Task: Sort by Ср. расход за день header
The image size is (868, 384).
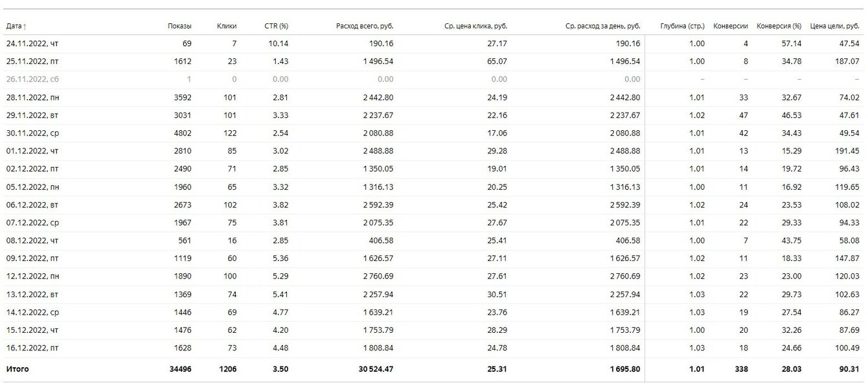Action: tap(602, 27)
